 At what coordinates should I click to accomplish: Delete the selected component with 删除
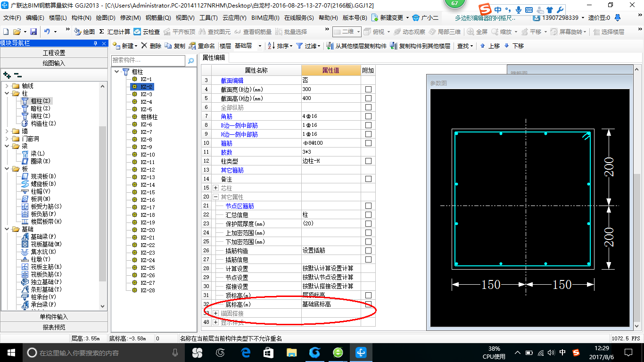coord(151,46)
